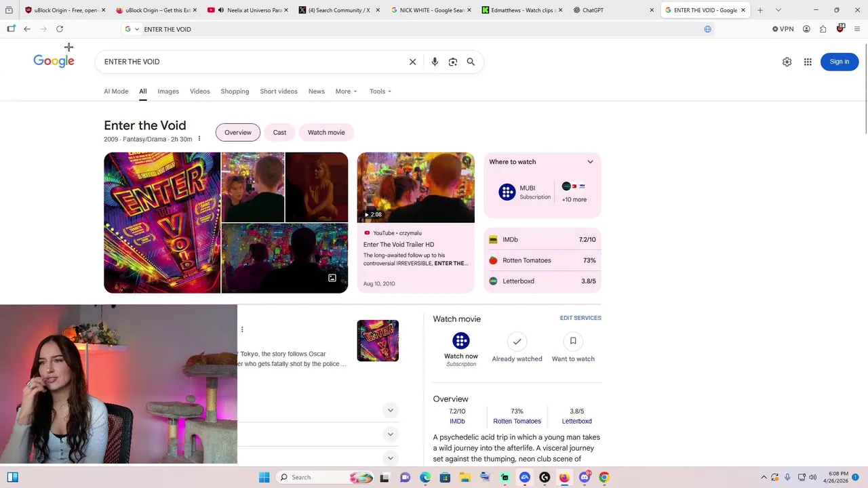Open the browser main menu icon
The width and height of the screenshot is (868, 488).
tap(858, 29)
